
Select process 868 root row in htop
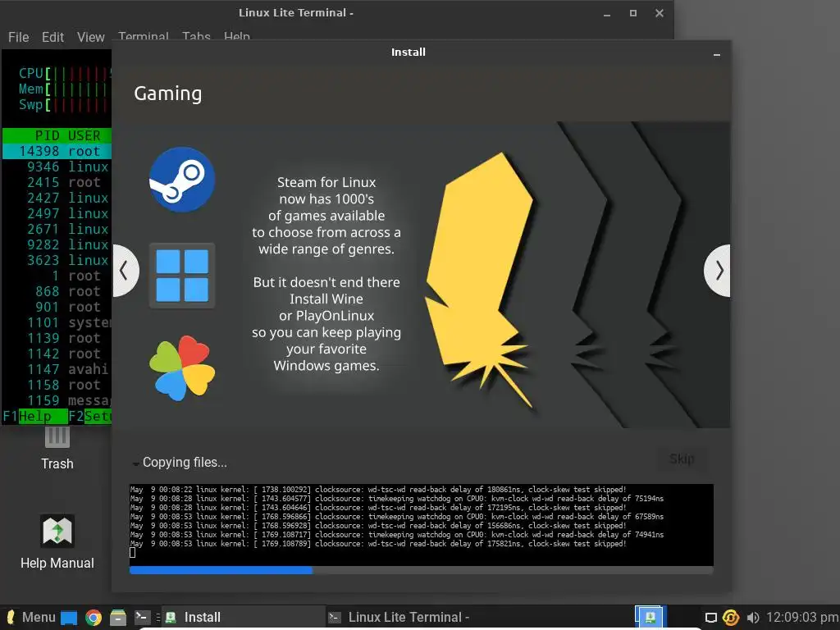(57, 291)
